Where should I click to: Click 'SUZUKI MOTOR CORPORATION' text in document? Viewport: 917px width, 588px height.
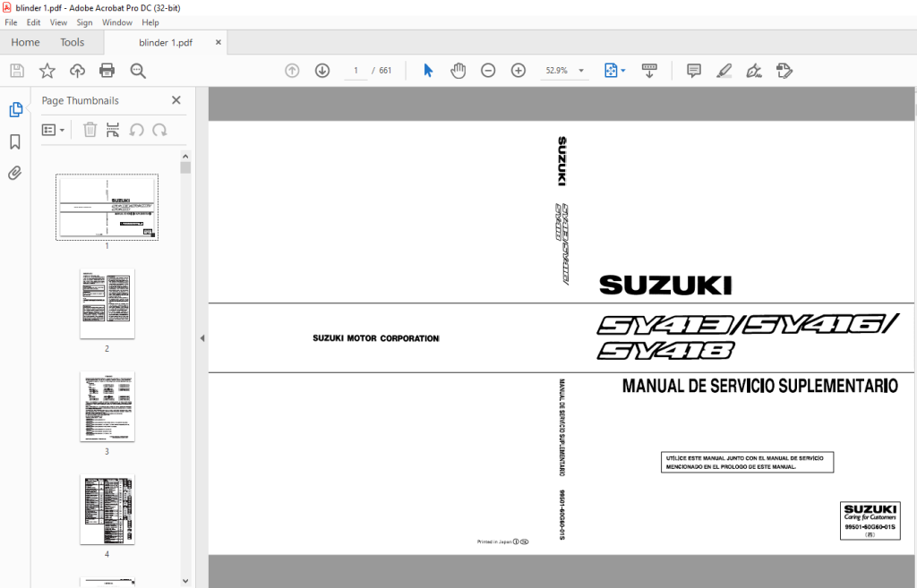(x=375, y=338)
